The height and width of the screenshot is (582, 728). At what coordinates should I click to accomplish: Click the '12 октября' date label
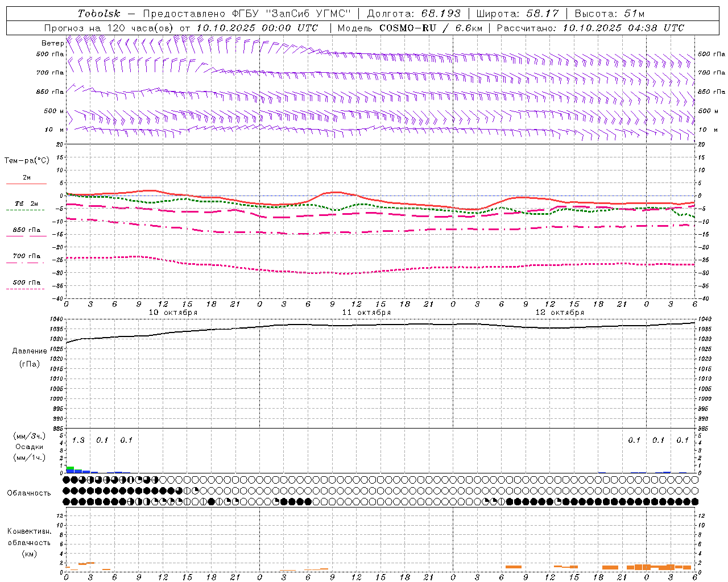click(560, 313)
